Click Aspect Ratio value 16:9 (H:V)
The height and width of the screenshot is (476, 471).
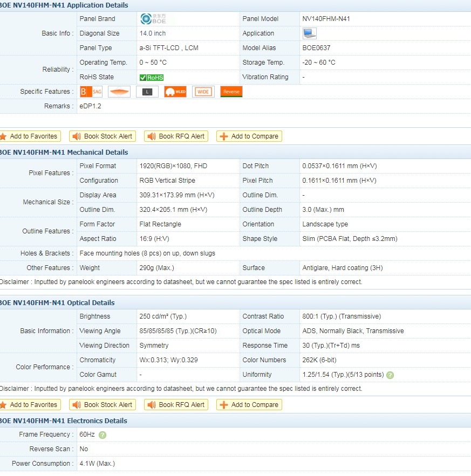click(154, 239)
